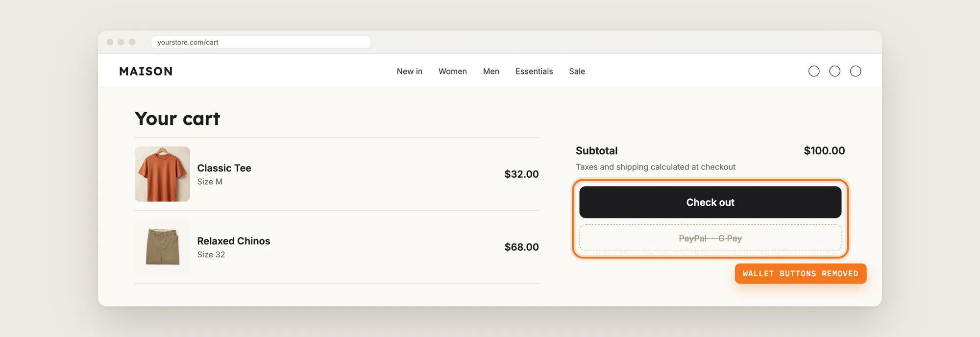Viewport: 980px width, 337px height.
Task: Click the yourstore.com/cart address bar
Action: pyautogui.click(x=261, y=42)
